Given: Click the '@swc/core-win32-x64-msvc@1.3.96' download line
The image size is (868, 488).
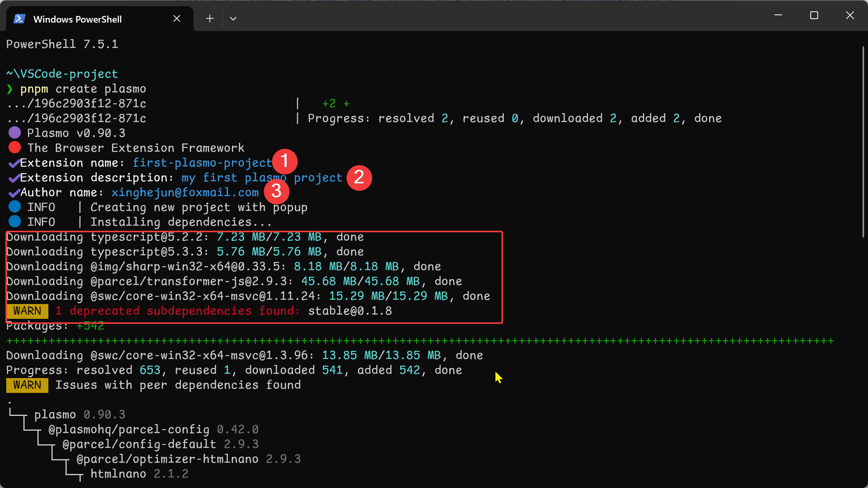Looking at the screenshot, I should click(x=245, y=355).
